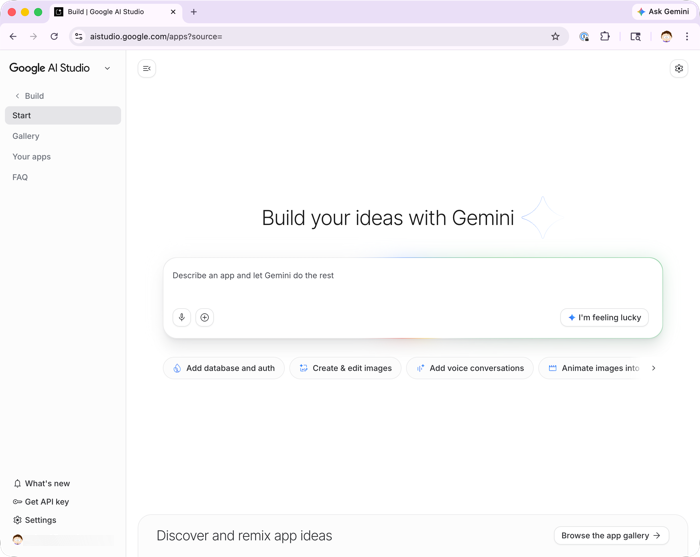The image size is (700, 557).
Task: Reload the page
Action: pos(54,36)
